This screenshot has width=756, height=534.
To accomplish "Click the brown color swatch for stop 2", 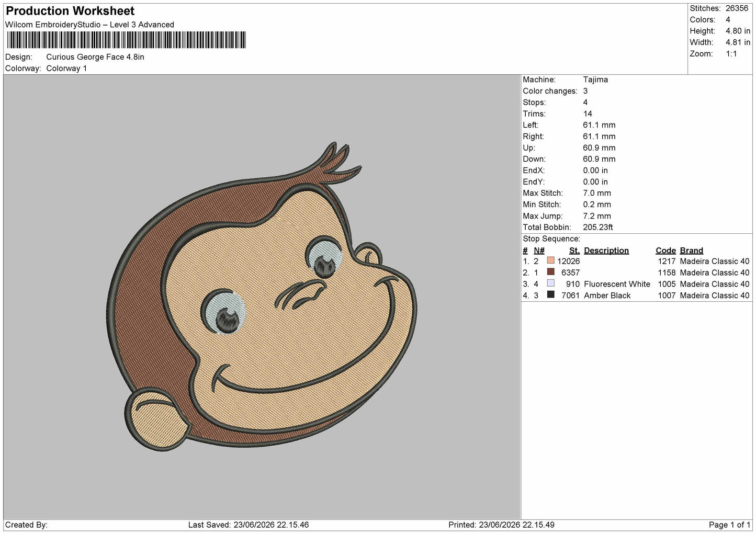I will [x=550, y=272].
